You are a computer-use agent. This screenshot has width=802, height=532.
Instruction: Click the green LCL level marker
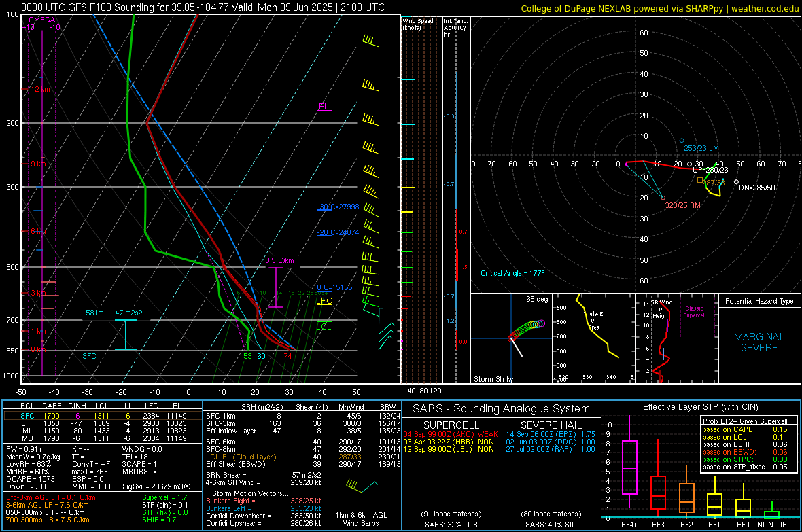tap(324, 326)
